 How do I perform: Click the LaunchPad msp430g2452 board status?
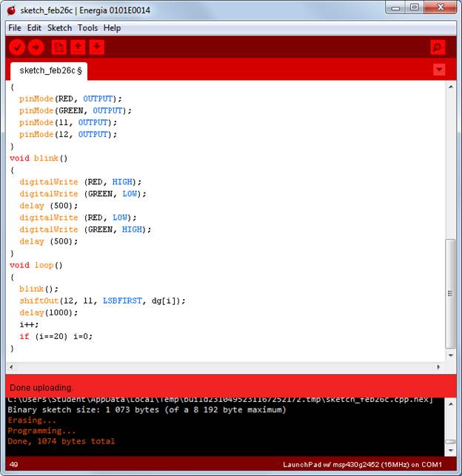(363, 464)
